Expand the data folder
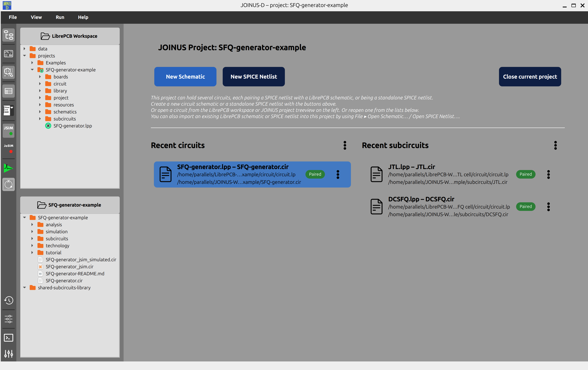Viewport: 588px width, 370px height. (x=24, y=49)
